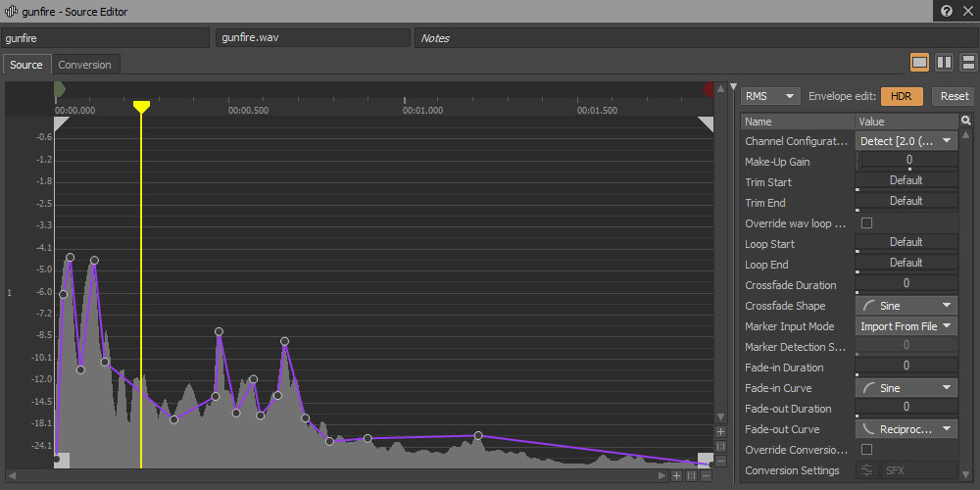Viewport: 980px width, 490px height.
Task: Click the search icon in the property header
Action: 966,122
